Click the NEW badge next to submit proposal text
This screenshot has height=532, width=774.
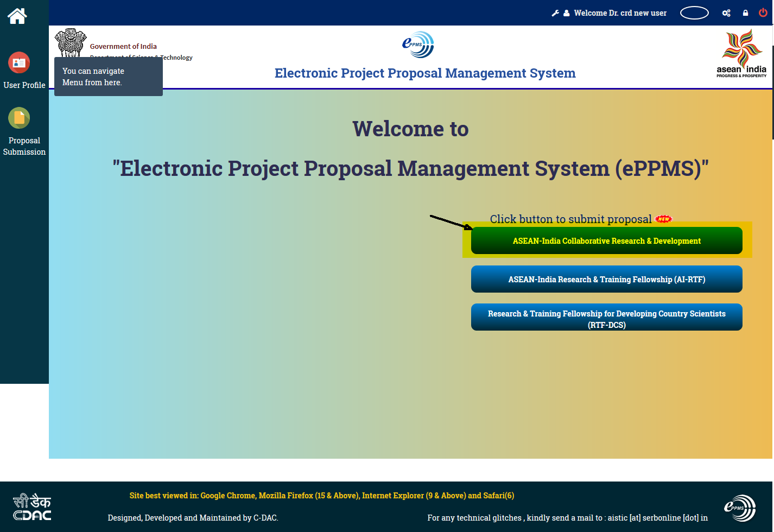664,218
